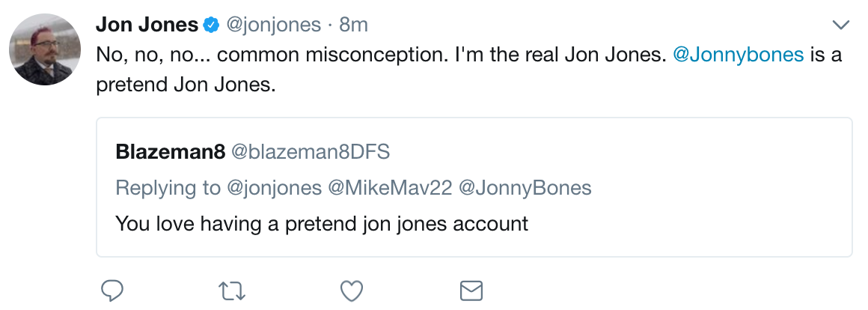Open the quoted Blazeman8 tweet card
The image size is (868, 310).
[474, 187]
